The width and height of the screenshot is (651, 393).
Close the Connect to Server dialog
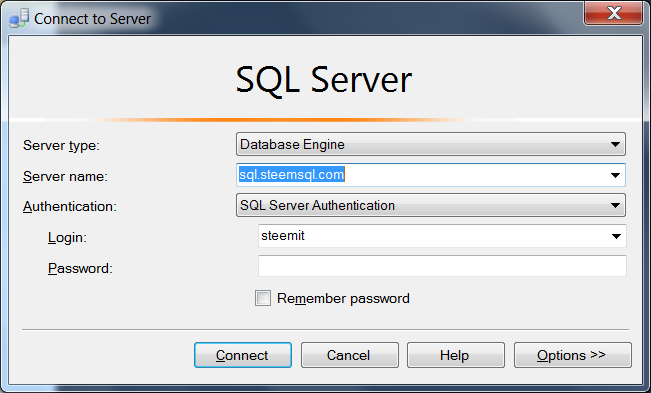coord(613,13)
